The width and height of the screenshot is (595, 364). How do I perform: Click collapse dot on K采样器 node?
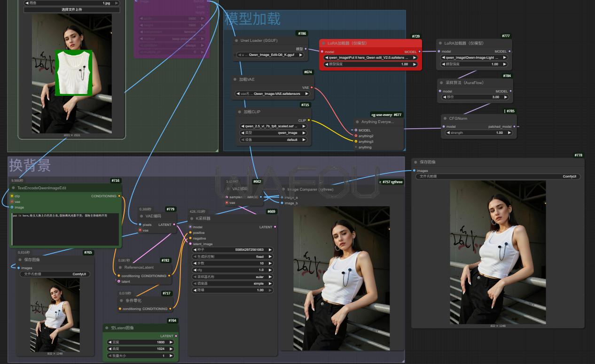point(192,218)
